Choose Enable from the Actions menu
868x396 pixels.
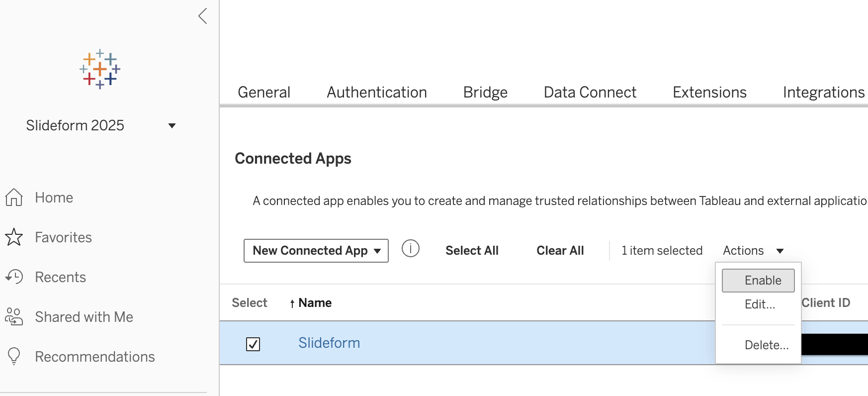(x=758, y=281)
